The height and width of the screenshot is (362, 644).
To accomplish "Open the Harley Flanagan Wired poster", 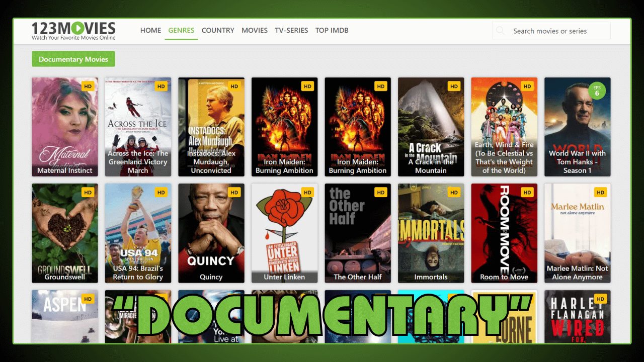I will [x=578, y=316].
